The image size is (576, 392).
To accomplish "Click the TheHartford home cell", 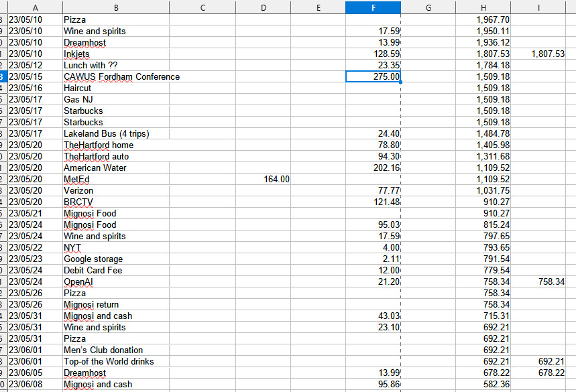I will [116, 145].
